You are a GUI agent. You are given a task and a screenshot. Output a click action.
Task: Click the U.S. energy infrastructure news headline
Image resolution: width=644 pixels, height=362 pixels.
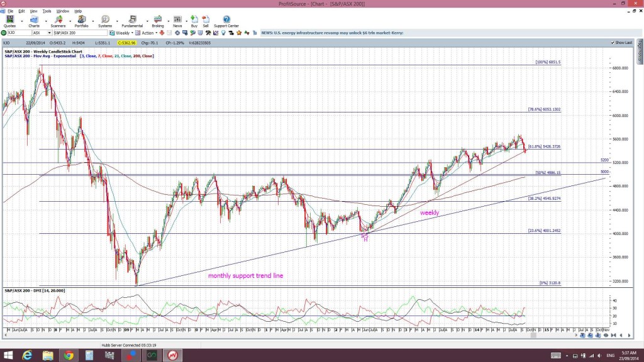pyautogui.click(x=332, y=33)
